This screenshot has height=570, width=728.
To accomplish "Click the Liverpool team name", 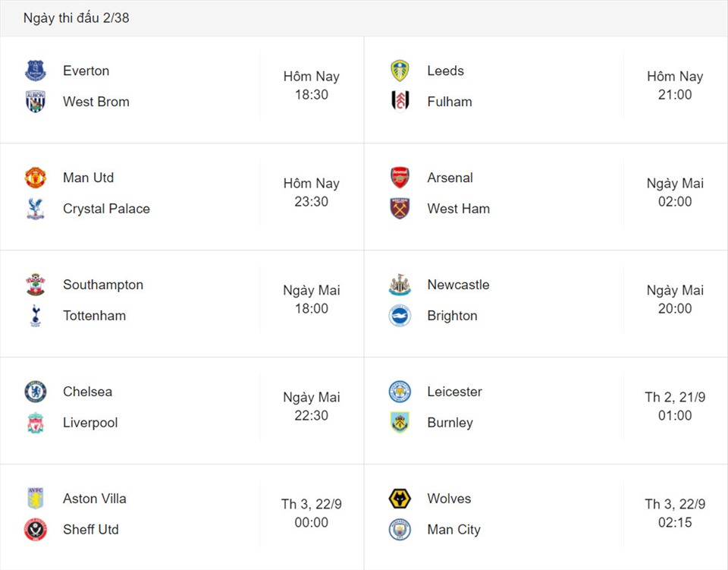I will click(90, 423).
